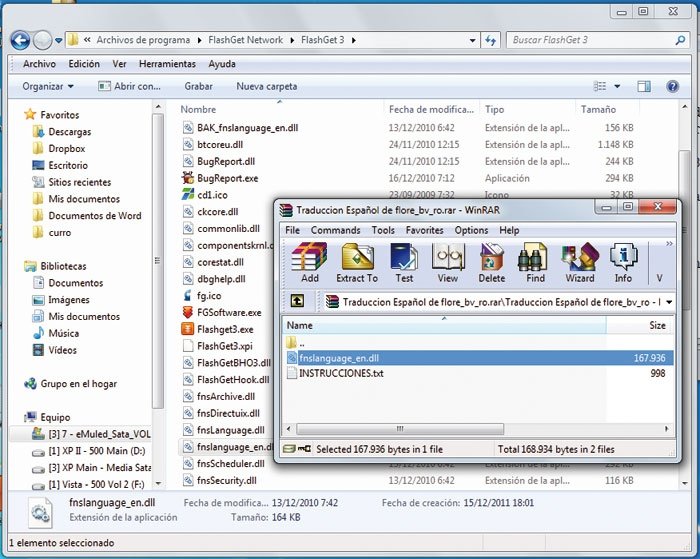Sort WinRAR list by Name column

(445, 325)
